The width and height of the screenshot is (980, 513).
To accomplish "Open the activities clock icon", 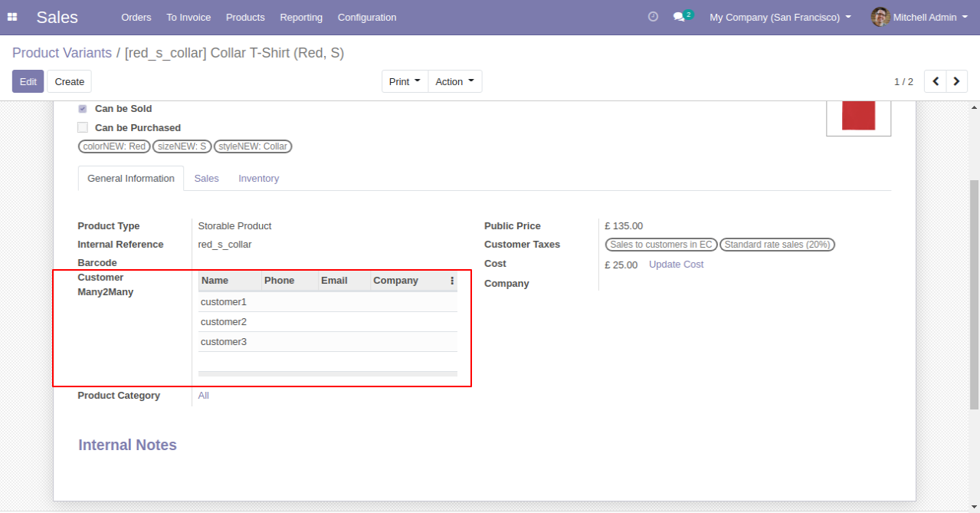I will [653, 17].
